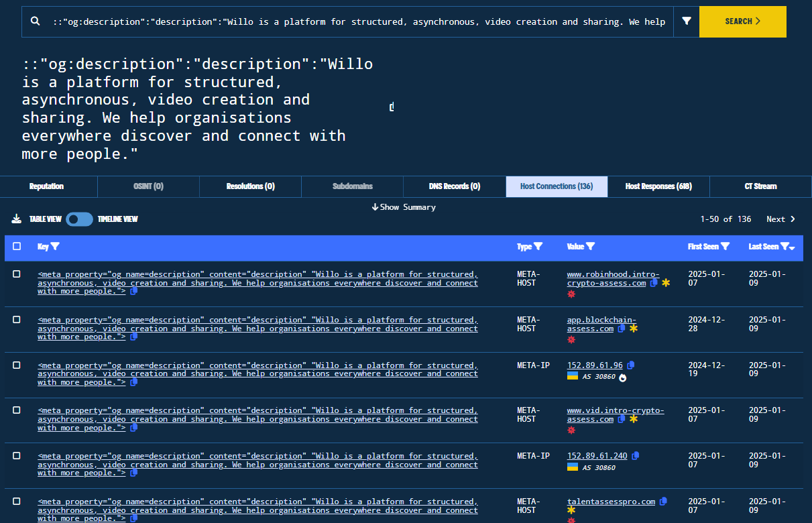Switch to Resolutions (0) tab
This screenshot has height=523, width=812.
250,186
